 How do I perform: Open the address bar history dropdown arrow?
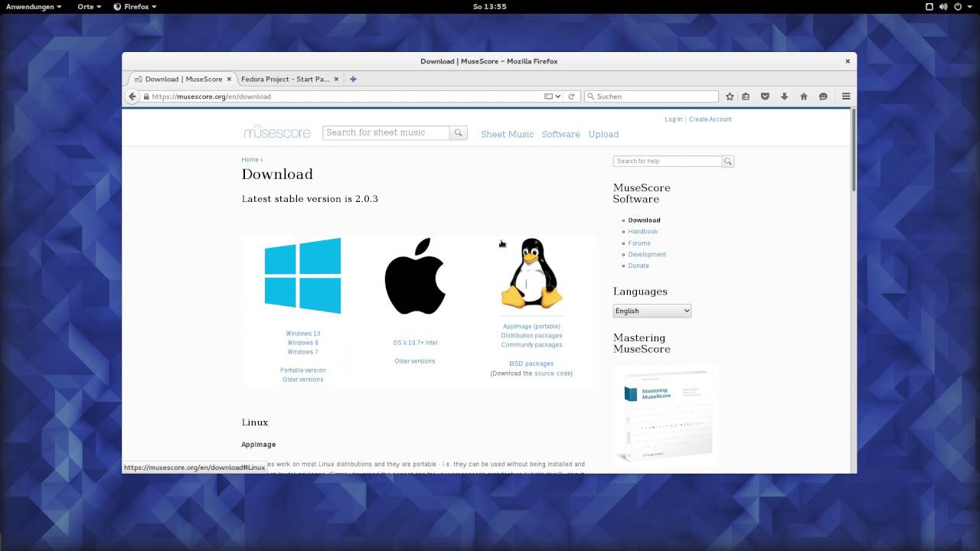click(558, 96)
